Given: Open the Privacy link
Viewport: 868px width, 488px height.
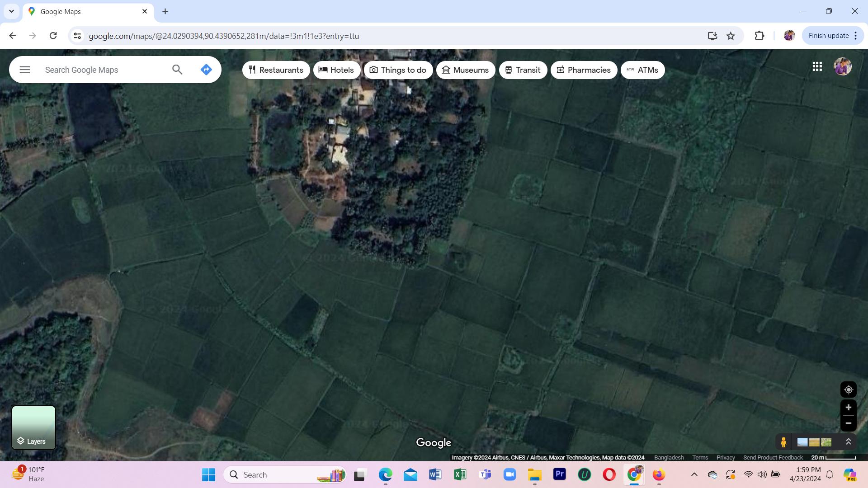Looking at the screenshot, I should tap(726, 457).
